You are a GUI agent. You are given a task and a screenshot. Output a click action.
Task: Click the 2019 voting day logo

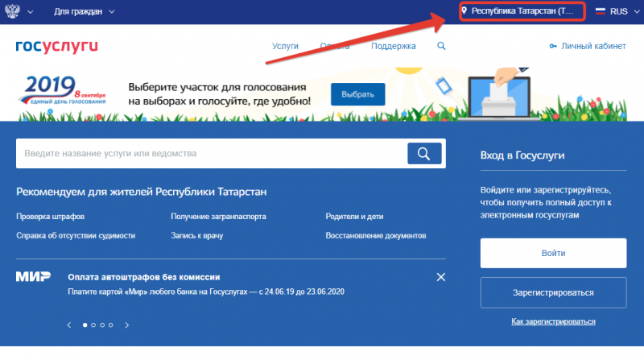pyautogui.click(x=62, y=90)
